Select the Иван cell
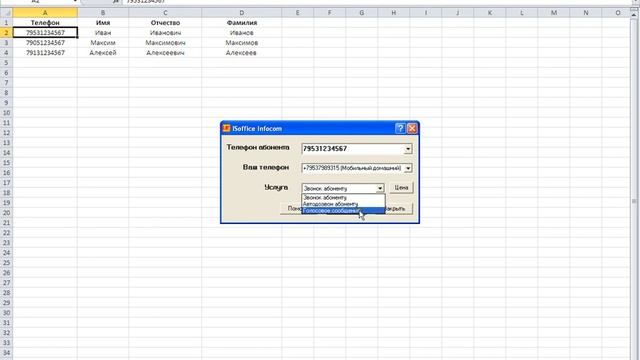Image resolution: width=640 pixels, height=360 pixels. point(103,32)
